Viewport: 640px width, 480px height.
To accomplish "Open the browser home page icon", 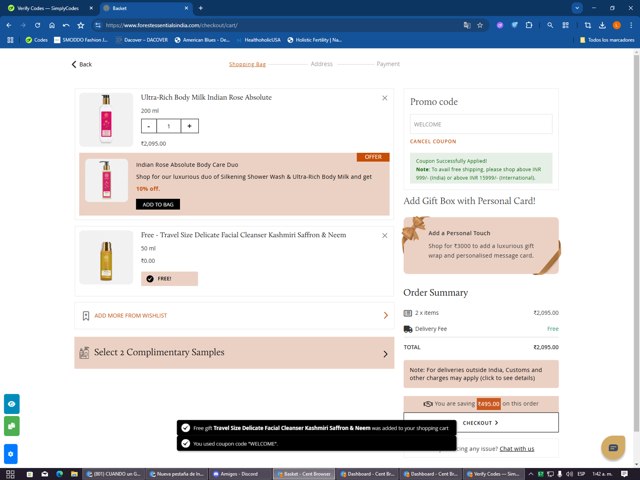I will (x=52, y=25).
